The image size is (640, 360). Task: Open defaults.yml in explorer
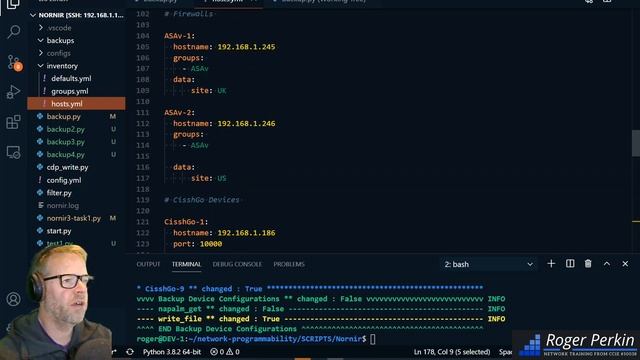point(76,78)
